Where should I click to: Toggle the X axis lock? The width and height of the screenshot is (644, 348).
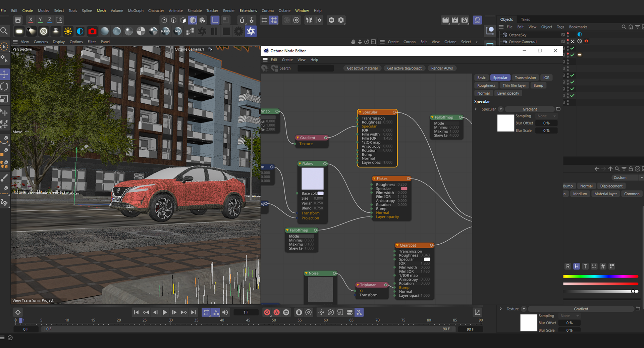click(x=31, y=20)
